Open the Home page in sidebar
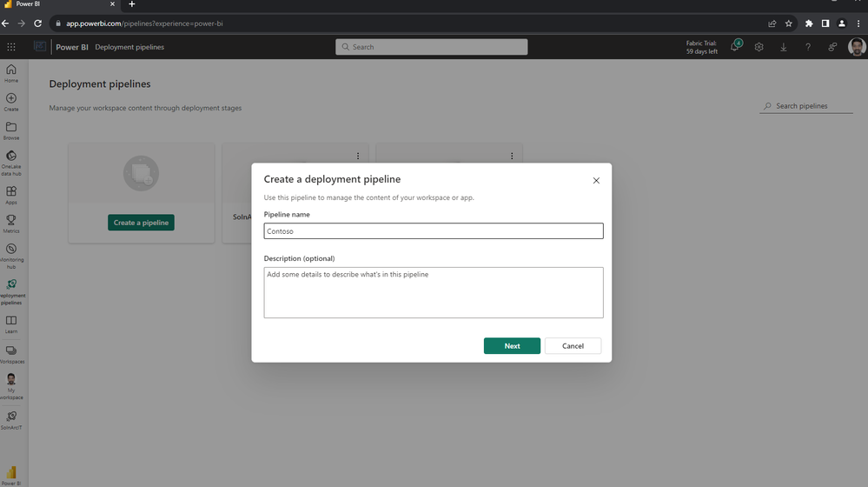Image resolution: width=868 pixels, height=487 pixels. tap(11, 72)
